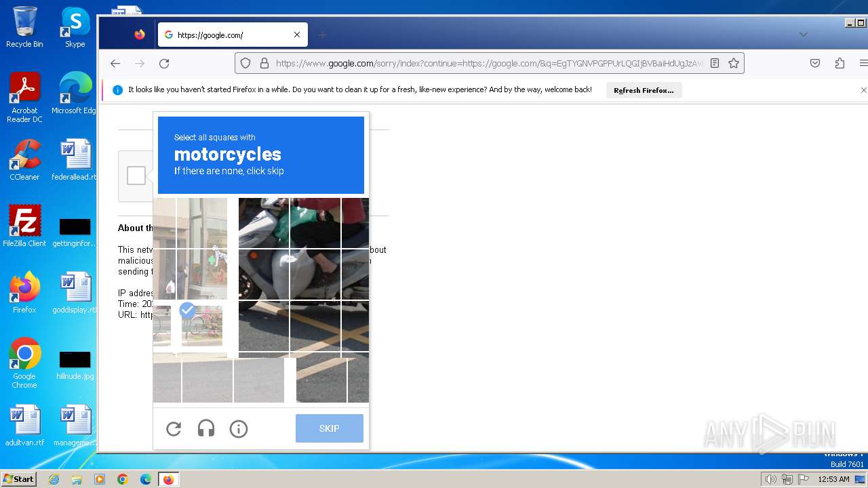
Task: Open a new tab
Action: pyautogui.click(x=323, y=35)
